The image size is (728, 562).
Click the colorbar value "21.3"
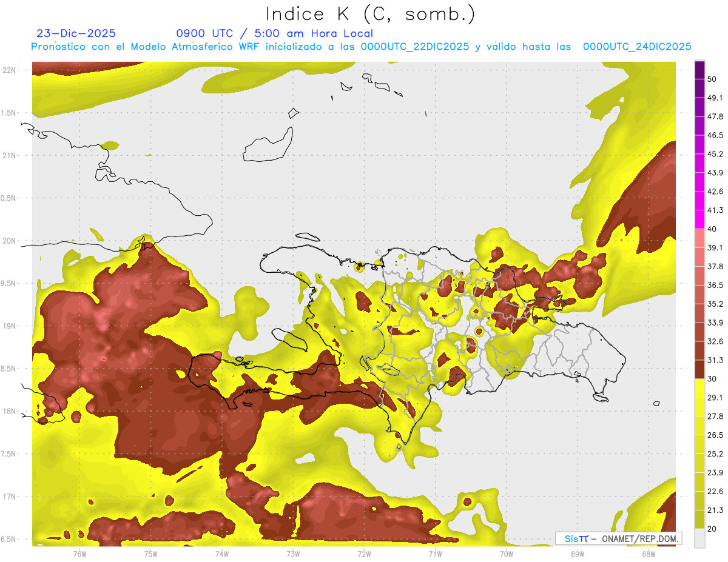[715, 510]
